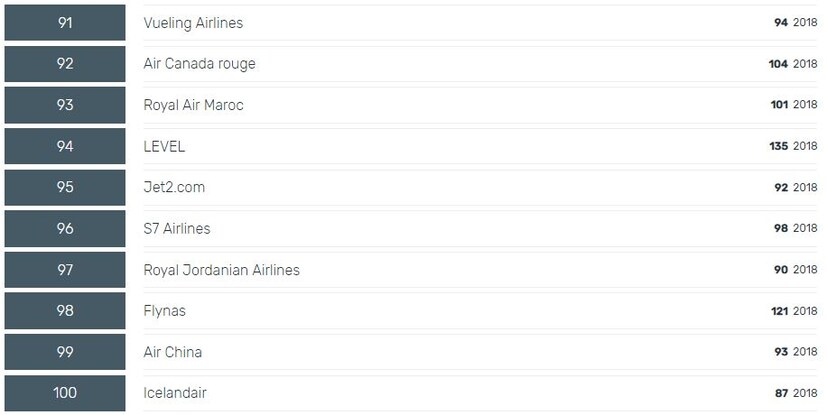Image resolution: width=827 pixels, height=415 pixels.
Task: Select Royal Air Maroc's 2018 rank 101
Action: pyautogui.click(x=779, y=105)
